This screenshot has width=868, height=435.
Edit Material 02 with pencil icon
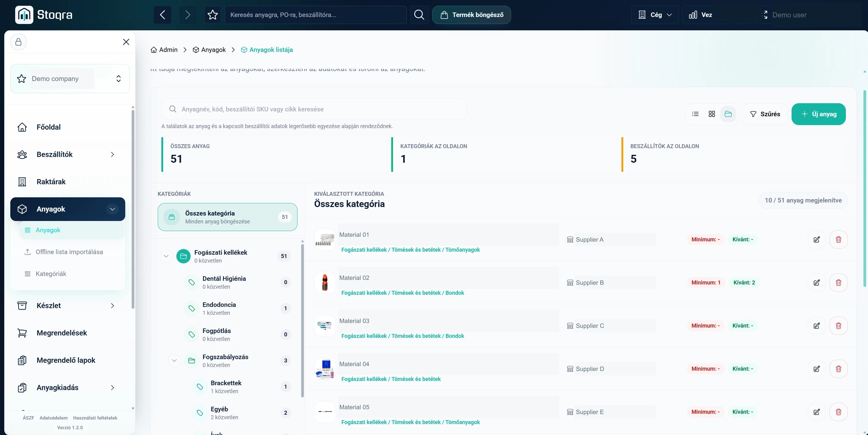click(816, 283)
